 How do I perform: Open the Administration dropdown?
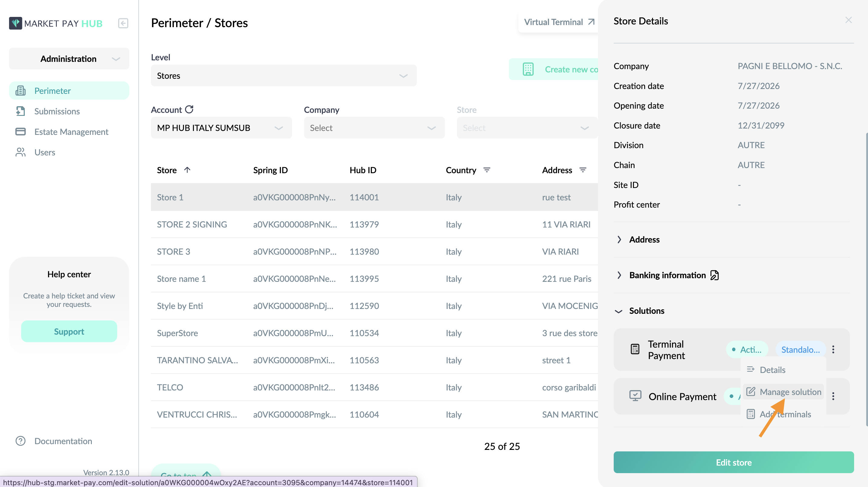[x=69, y=59]
